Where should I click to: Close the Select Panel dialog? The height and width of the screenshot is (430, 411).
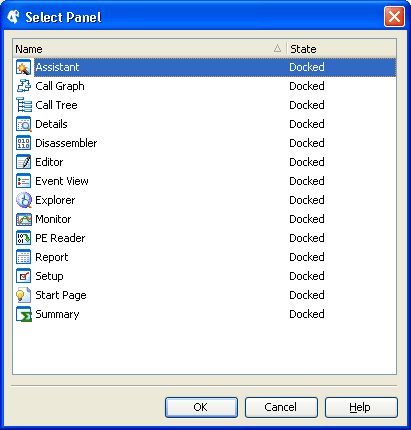[x=394, y=16]
